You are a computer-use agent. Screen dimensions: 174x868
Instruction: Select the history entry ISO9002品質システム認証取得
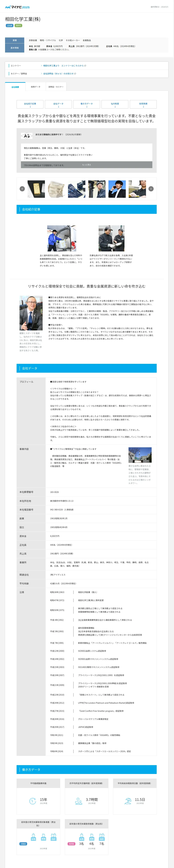coord(92,651)
